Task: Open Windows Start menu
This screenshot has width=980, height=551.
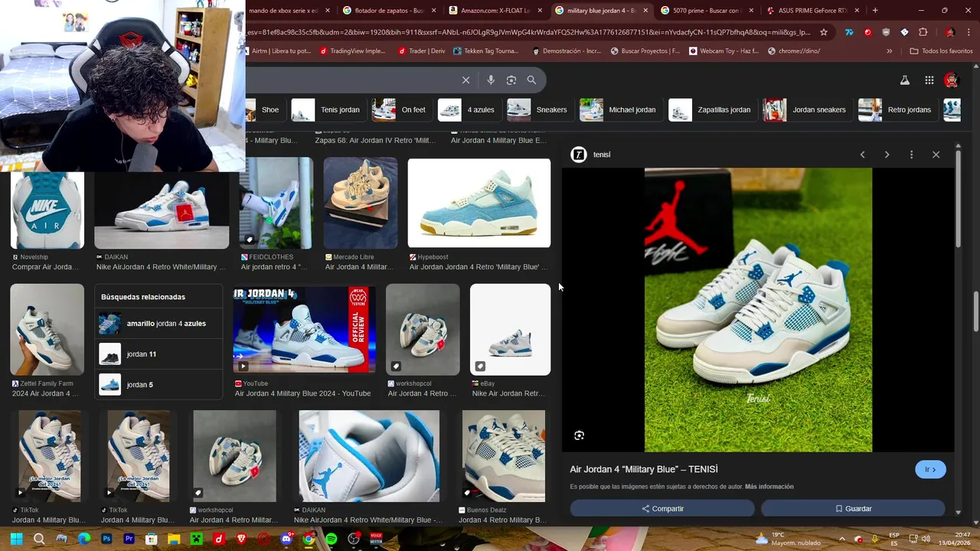Action: [16, 539]
